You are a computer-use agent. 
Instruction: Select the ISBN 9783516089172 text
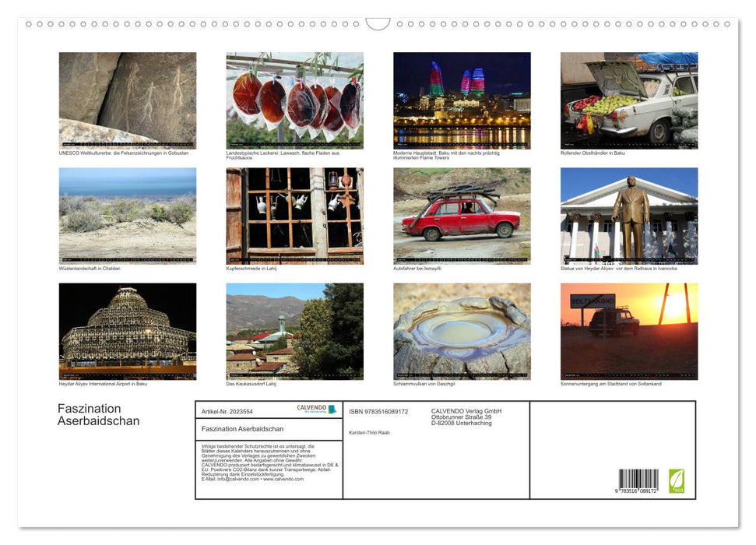[379, 410]
